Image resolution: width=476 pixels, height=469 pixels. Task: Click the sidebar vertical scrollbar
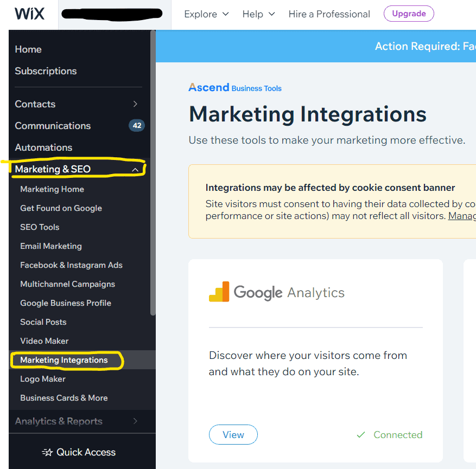(153, 173)
